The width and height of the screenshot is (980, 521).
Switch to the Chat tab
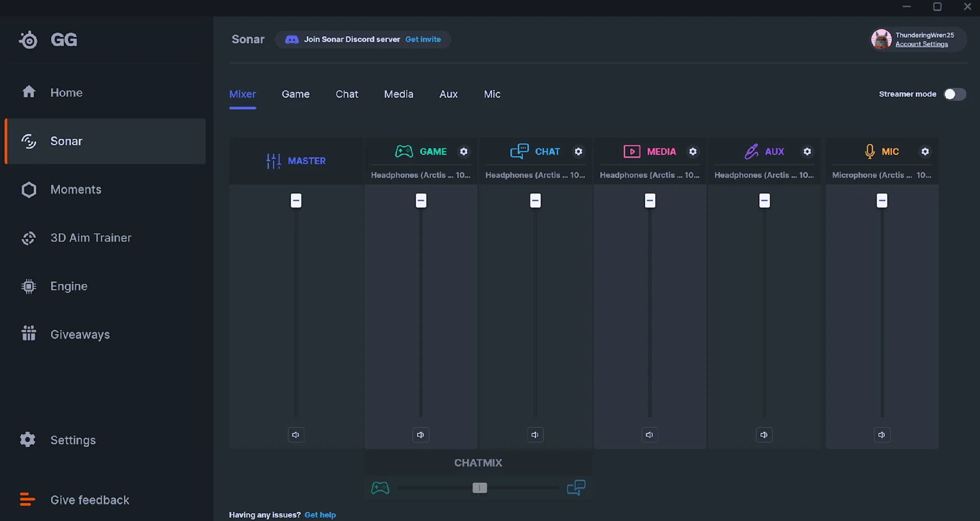(347, 94)
